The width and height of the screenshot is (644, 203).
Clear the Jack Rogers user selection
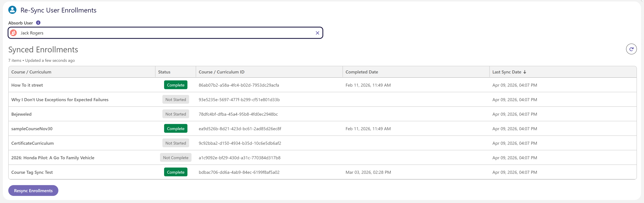[x=317, y=33]
